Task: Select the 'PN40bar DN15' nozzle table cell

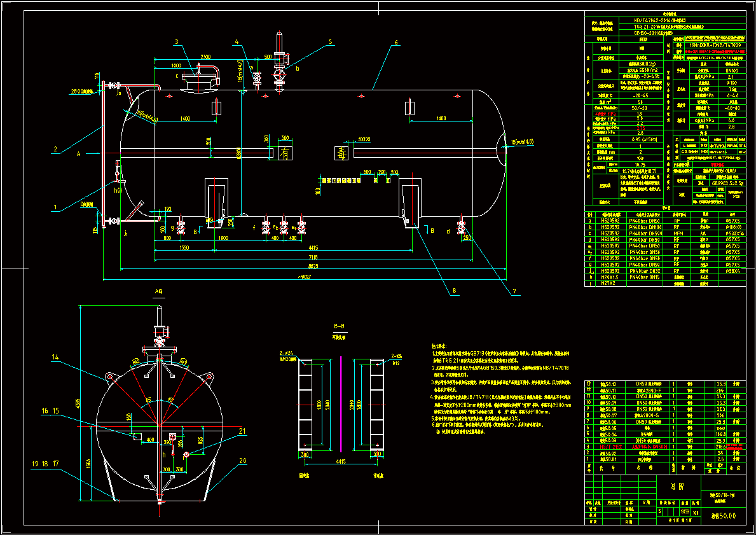Action: [x=645, y=277]
